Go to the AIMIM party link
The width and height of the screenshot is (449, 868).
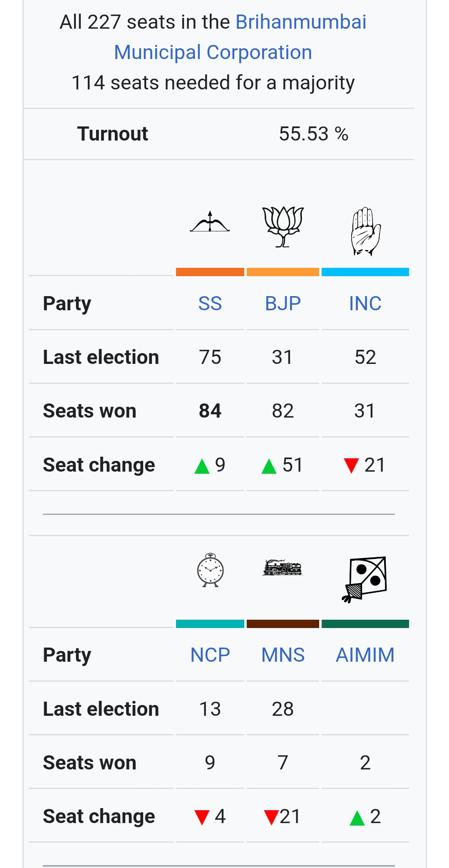(x=365, y=655)
